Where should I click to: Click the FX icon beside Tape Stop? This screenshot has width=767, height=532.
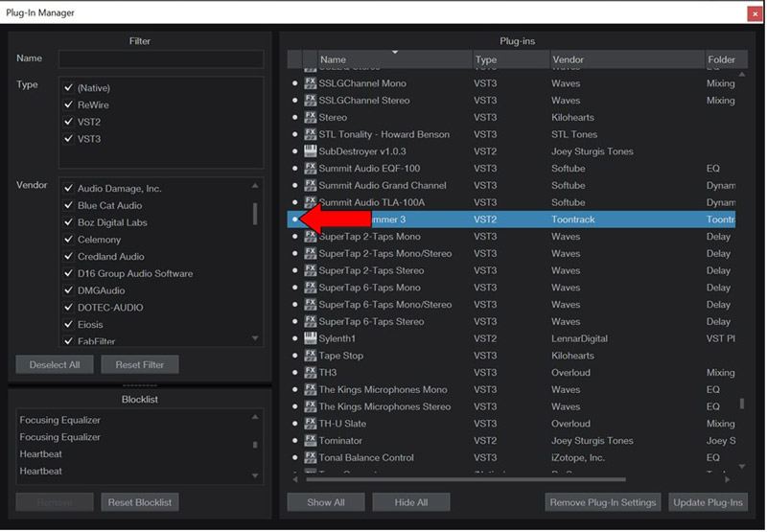coord(310,356)
